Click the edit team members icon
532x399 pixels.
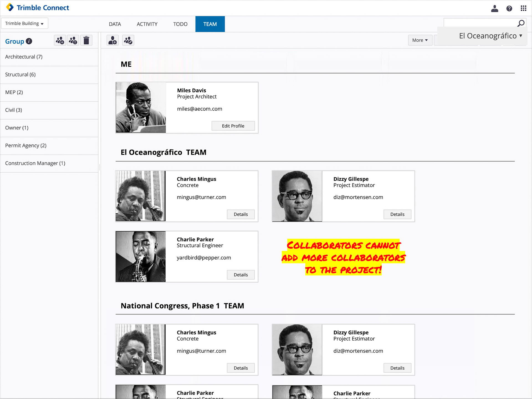(x=128, y=41)
